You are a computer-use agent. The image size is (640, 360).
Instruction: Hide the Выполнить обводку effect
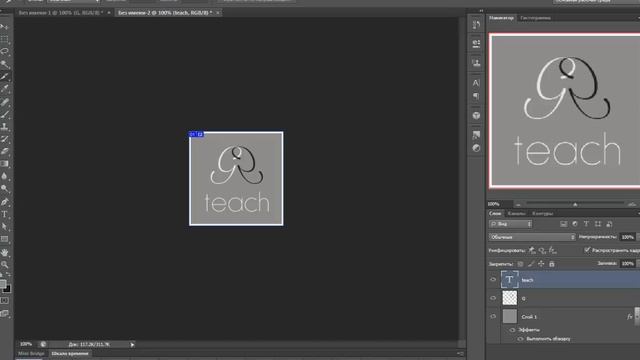pyautogui.click(x=520, y=339)
